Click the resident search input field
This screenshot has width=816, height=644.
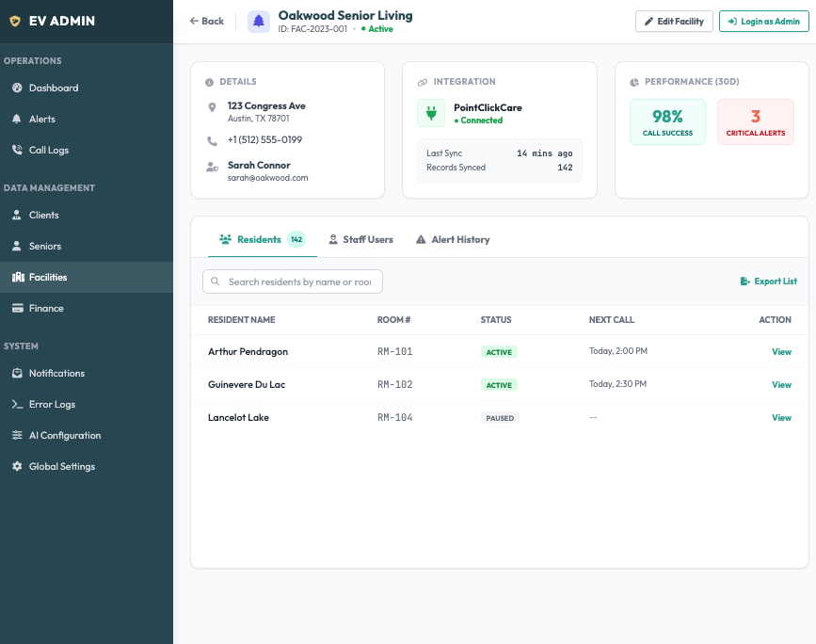pyautogui.click(x=292, y=281)
